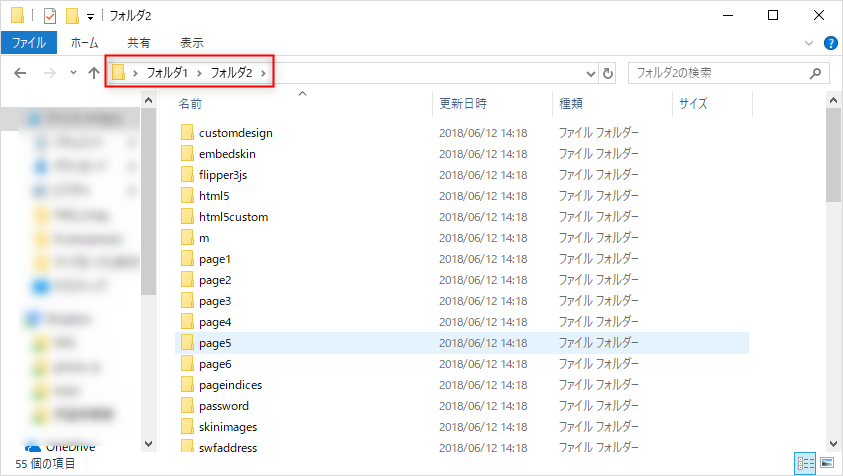Click フォルダ2 in the address breadcrumb

(x=231, y=73)
